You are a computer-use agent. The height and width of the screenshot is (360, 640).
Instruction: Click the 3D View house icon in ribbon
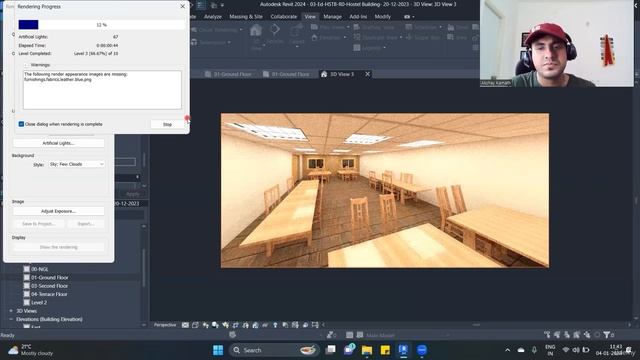[256, 31]
